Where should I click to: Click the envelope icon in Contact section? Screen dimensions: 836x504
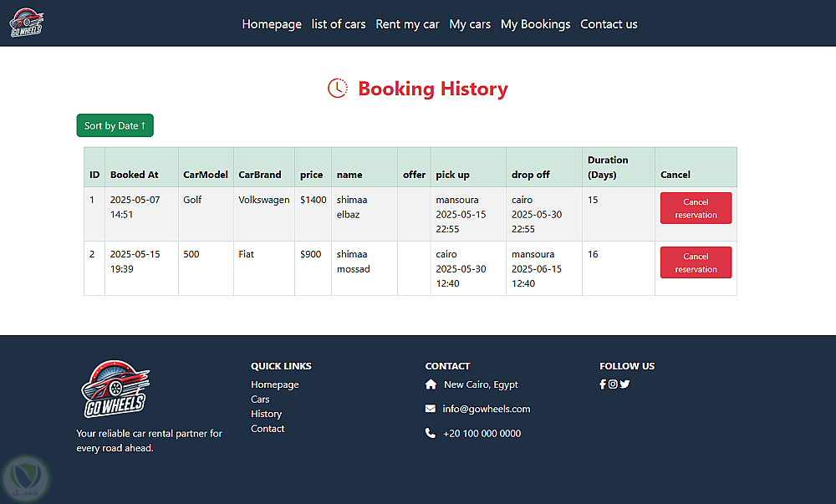[431, 409]
